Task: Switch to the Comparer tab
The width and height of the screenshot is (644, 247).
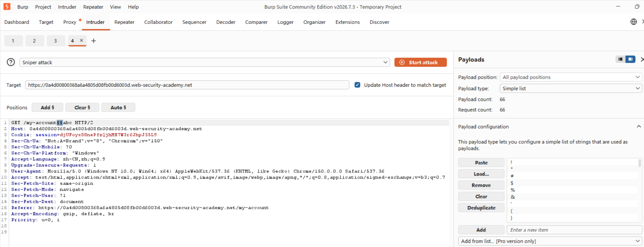Action: point(256,22)
